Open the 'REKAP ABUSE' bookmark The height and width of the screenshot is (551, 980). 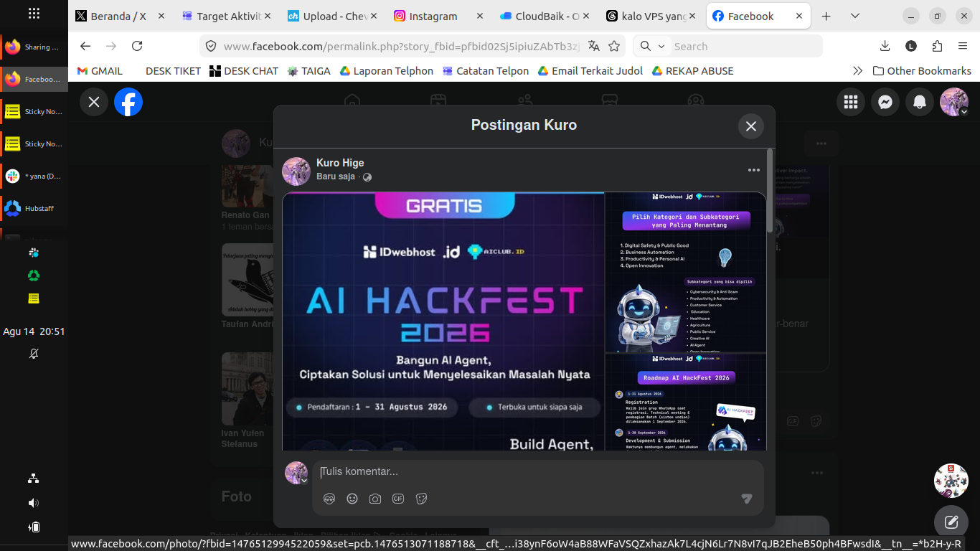692,71
